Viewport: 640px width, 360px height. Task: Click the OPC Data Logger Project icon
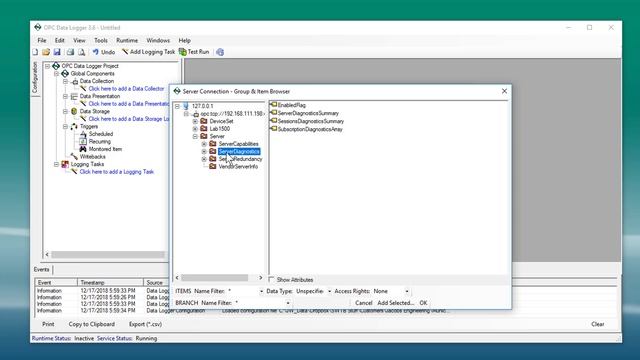pyautogui.click(x=56, y=66)
